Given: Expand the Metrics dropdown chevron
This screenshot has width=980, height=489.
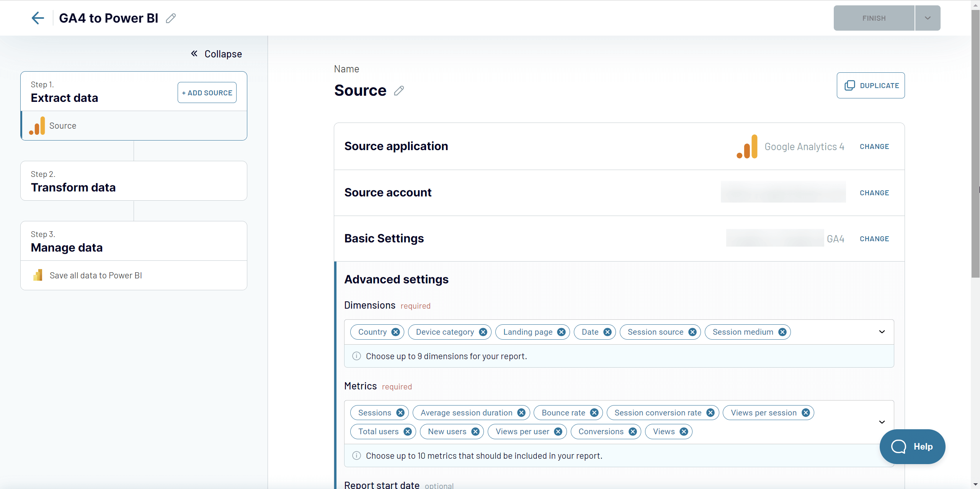Looking at the screenshot, I should click(x=882, y=422).
